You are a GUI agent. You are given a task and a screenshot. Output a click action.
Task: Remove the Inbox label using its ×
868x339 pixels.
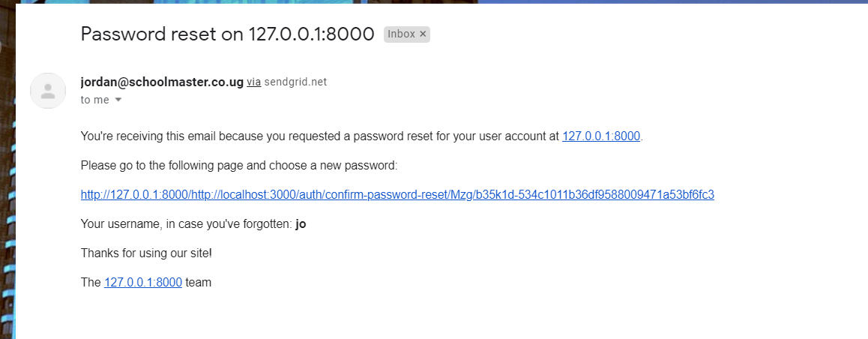pyautogui.click(x=423, y=34)
